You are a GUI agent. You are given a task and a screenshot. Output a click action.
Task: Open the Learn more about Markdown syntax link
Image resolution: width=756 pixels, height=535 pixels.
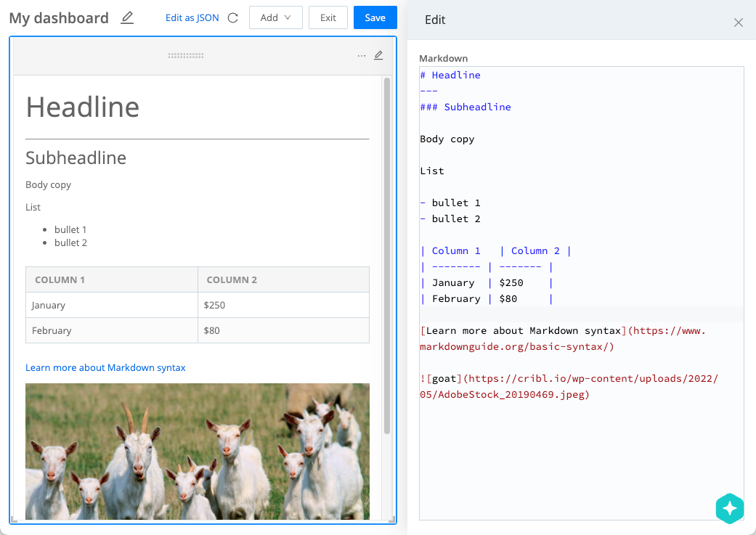pyautogui.click(x=105, y=367)
